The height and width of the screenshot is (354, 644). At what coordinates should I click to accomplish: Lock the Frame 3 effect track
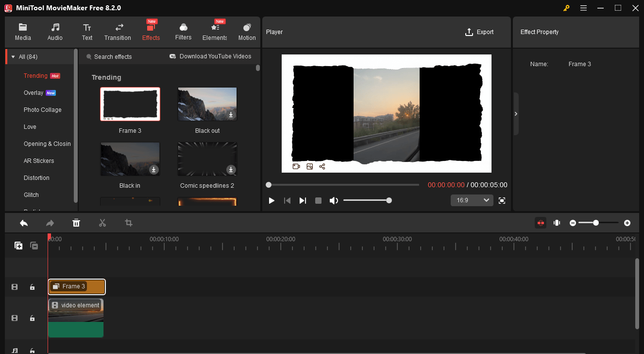[32, 287]
